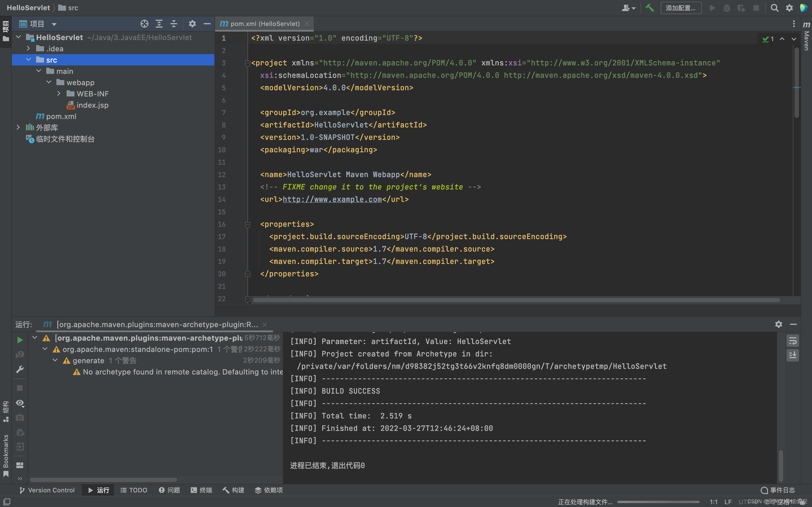The height and width of the screenshot is (507, 812).
Task: Open the Problems (问题) tool window
Action: [169, 490]
